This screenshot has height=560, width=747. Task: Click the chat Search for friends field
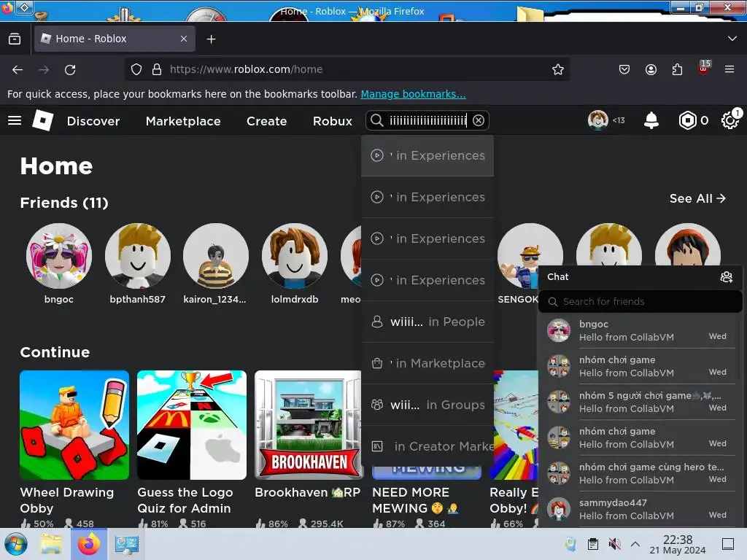(x=640, y=301)
